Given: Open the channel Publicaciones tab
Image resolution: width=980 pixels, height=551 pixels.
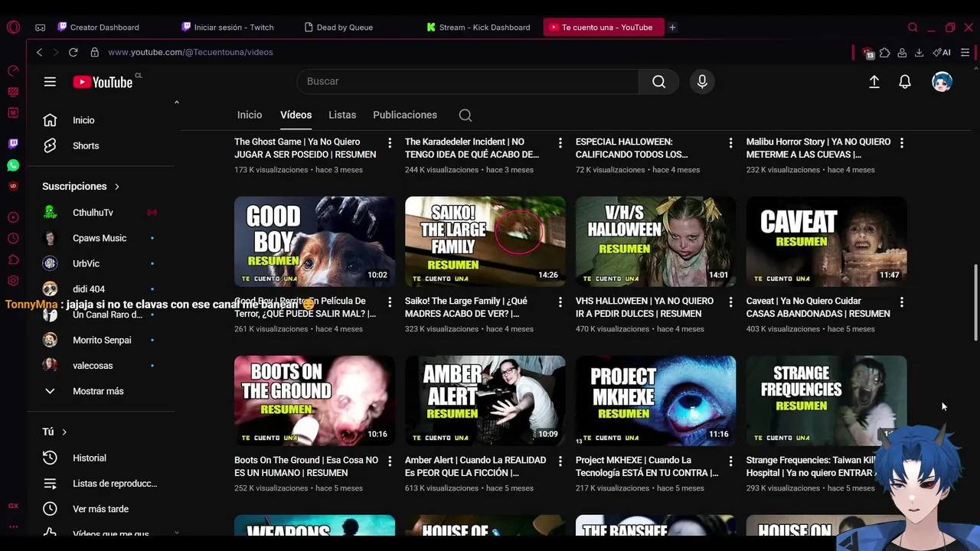Looking at the screenshot, I should (405, 115).
